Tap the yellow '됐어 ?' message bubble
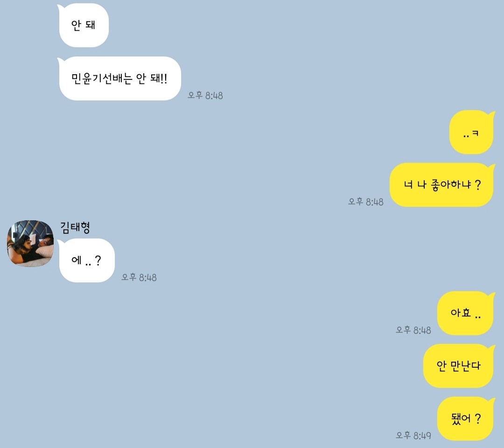The height and width of the screenshot is (448, 504). (x=466, y=419)
